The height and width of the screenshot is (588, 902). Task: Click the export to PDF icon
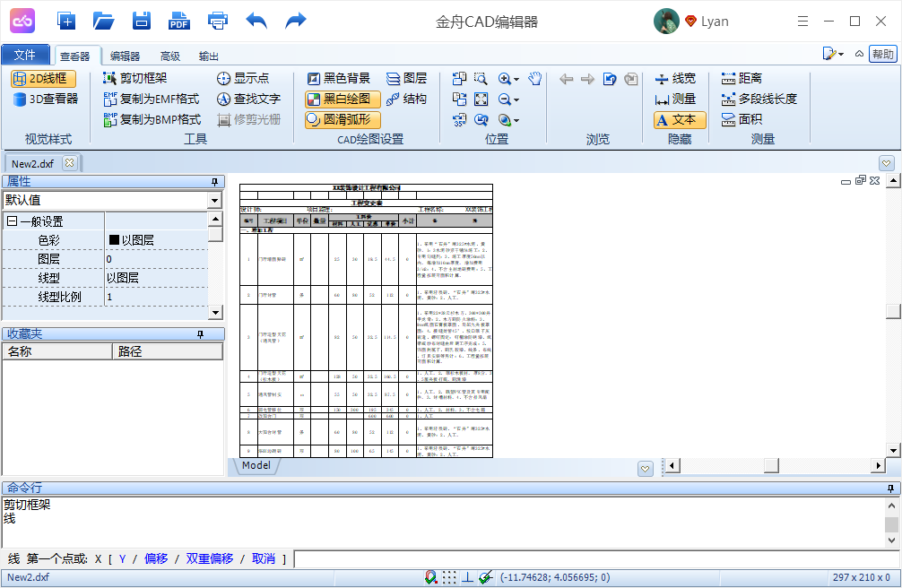pos(179,21)
